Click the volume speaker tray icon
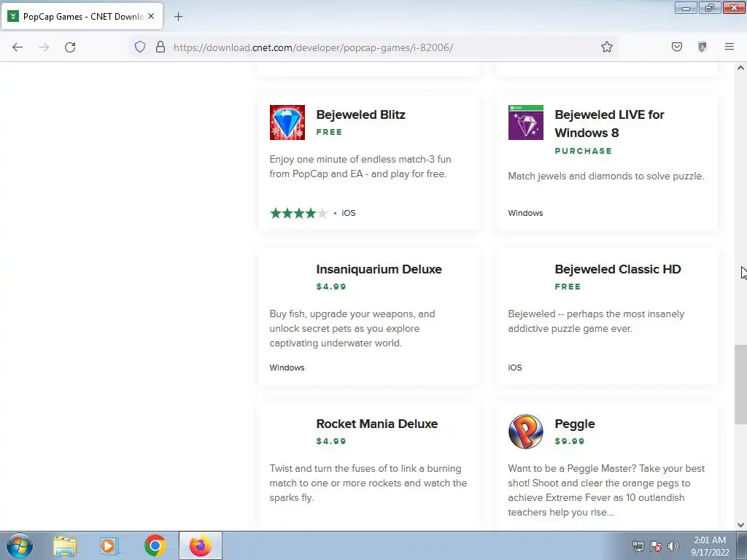 (673, 546)
